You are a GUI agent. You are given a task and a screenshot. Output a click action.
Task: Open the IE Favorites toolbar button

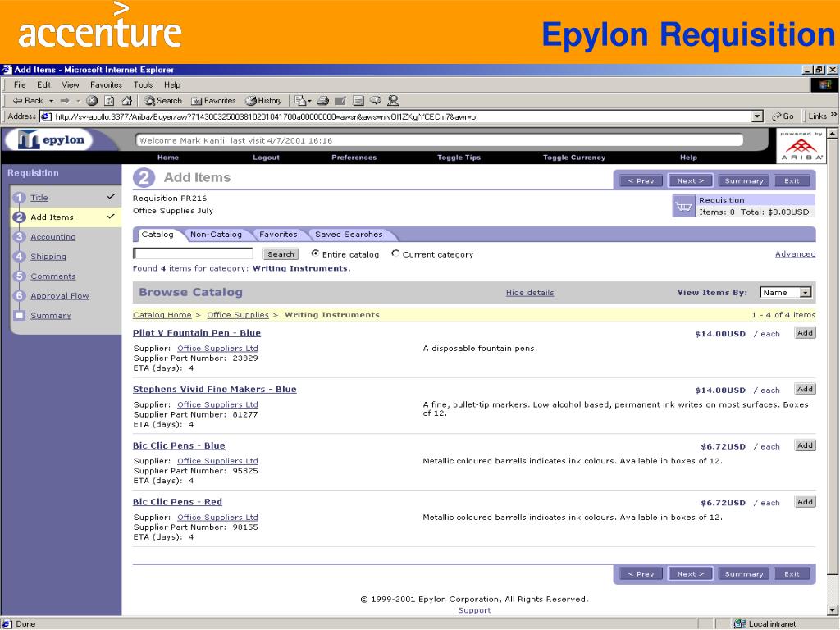pyautogui.click(x=214, y=100)
